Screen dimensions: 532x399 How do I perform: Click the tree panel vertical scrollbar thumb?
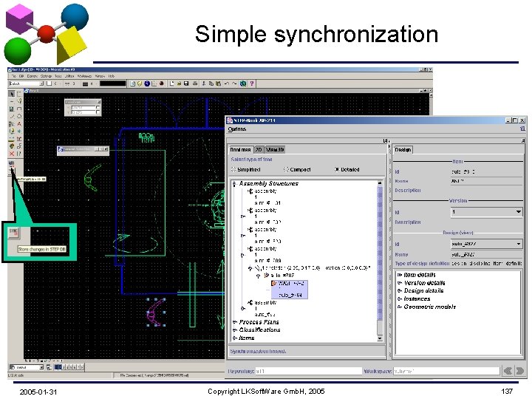380,253
